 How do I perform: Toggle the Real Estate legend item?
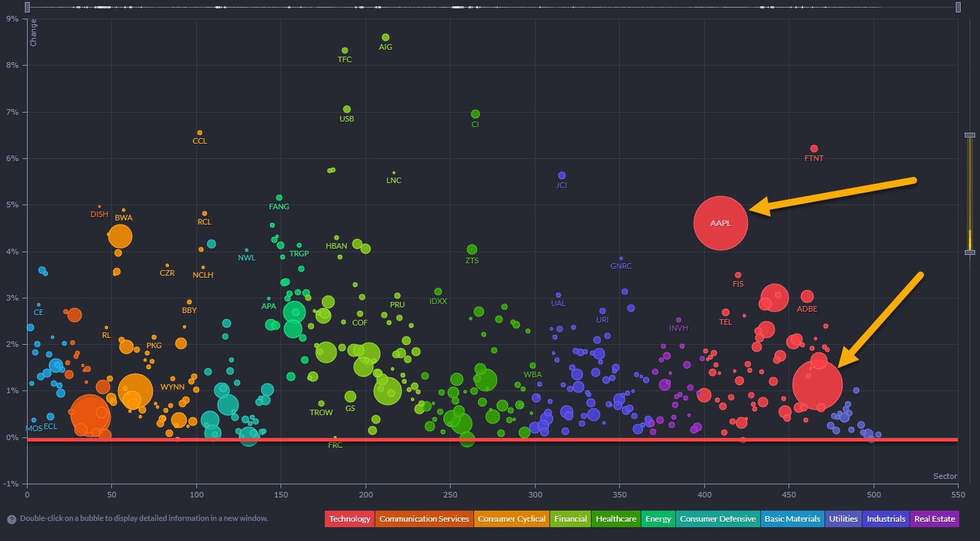(935, 519)
